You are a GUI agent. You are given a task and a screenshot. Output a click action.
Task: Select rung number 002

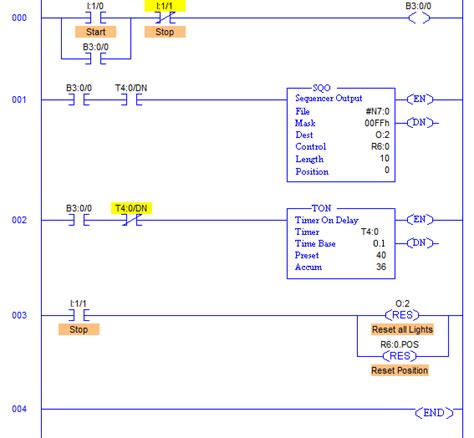click(19, 220)
